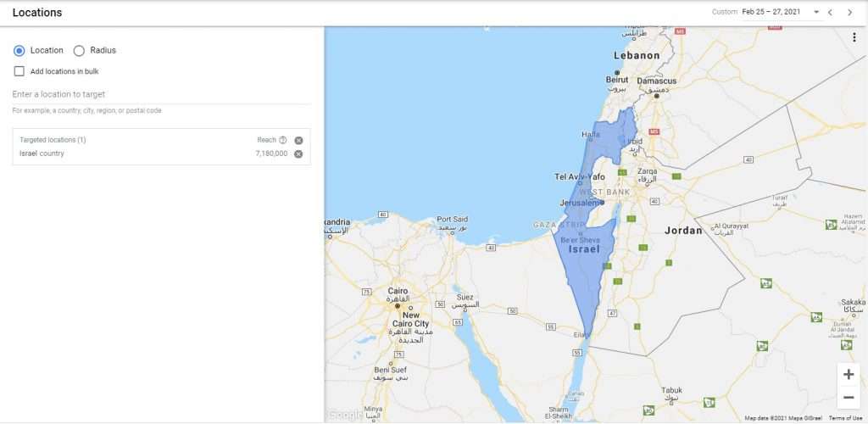Open the custom date range dropdown arrow

(816, 12)
